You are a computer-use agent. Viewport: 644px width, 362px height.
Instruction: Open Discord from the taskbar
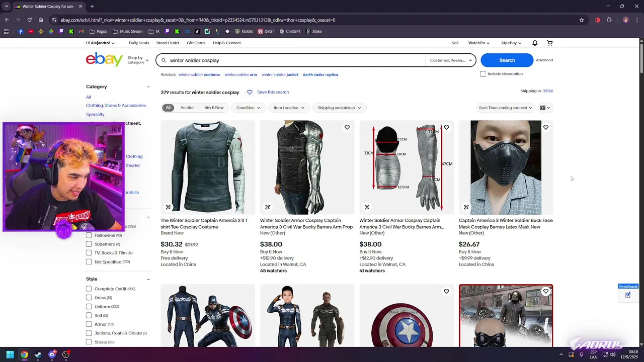pyautogui.click(x=52, y=354)
